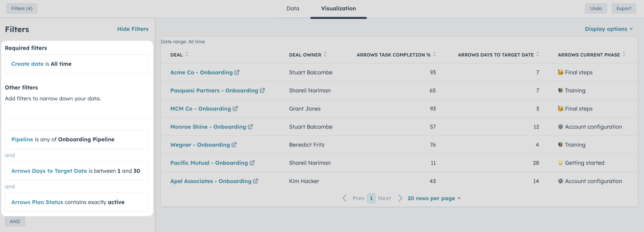Viewport: 644px width, 232px height.
Task: Open external link icon beside Wegner - Onboarding
Action: pyautogui.click(x=234, y=145)
